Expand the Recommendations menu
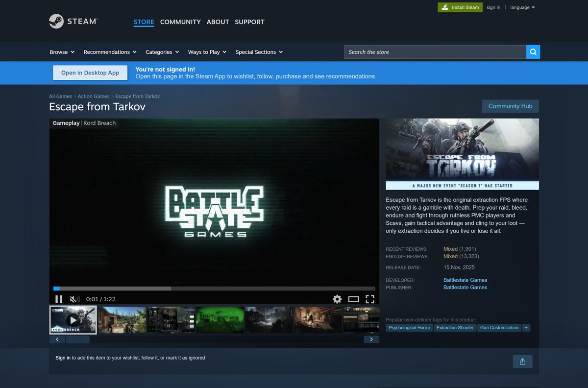 (x=110, y=52)
